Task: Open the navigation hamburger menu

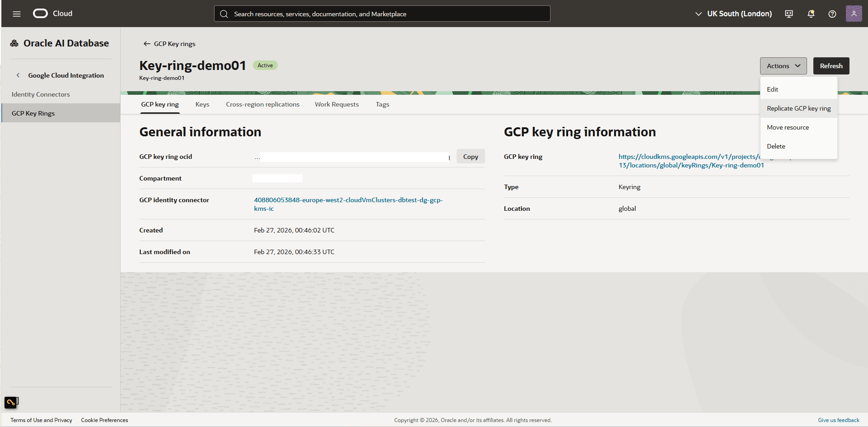Action: pos(17,14)
